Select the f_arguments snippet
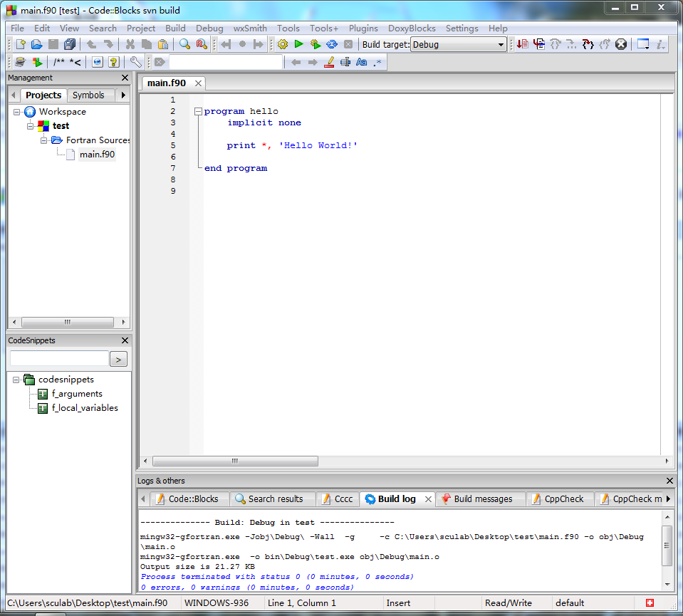Screen dimensions: 683x616 tap(77, 394)
